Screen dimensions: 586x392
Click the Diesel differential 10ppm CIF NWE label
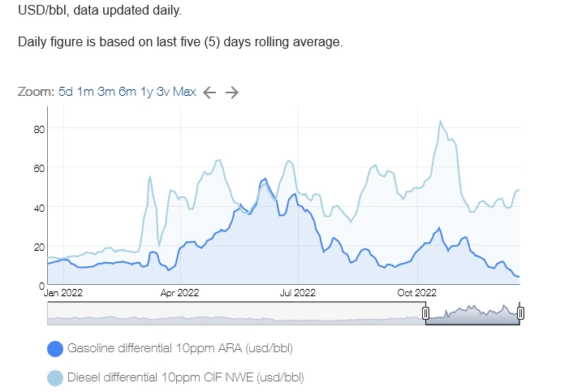point(185,377)
